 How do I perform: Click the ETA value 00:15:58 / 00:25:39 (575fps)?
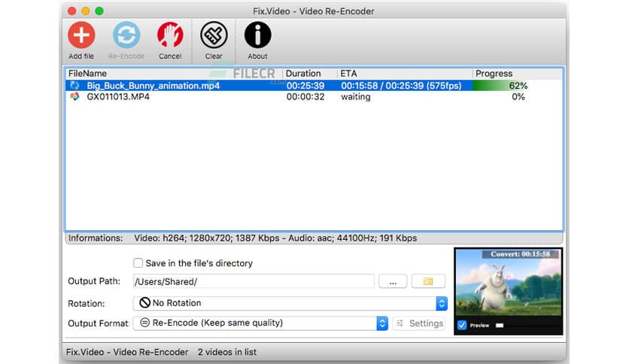click(x=401, y=86)
